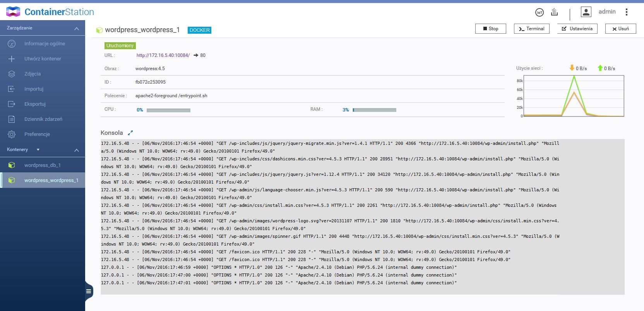This screenshot has height=311, width=644.
Task: Open the Terminal for this container
Action: [x=532, y=29]
